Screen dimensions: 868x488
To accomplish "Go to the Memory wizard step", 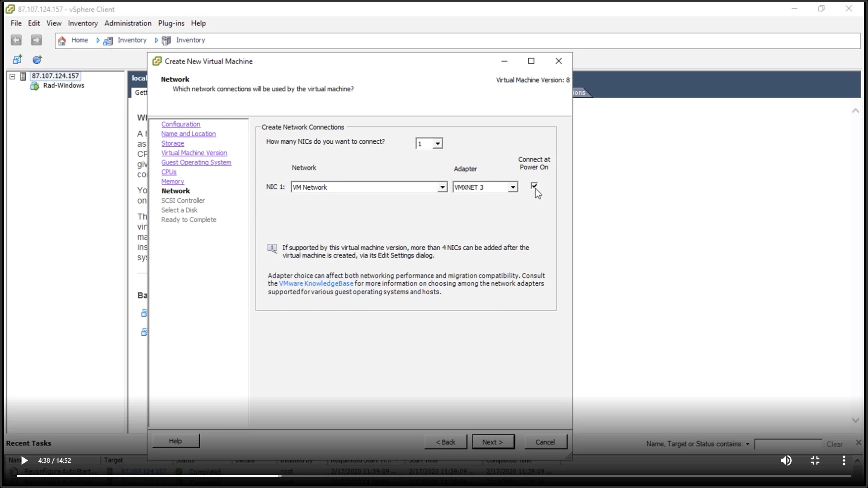I will tap(173, 181).
